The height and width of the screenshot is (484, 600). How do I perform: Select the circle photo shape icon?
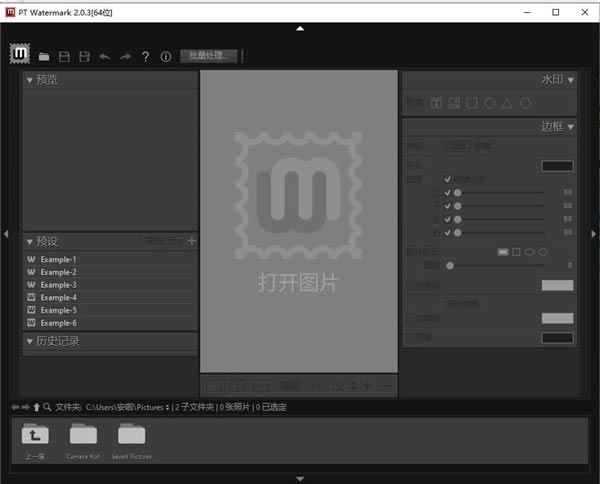tap(543, 252)
